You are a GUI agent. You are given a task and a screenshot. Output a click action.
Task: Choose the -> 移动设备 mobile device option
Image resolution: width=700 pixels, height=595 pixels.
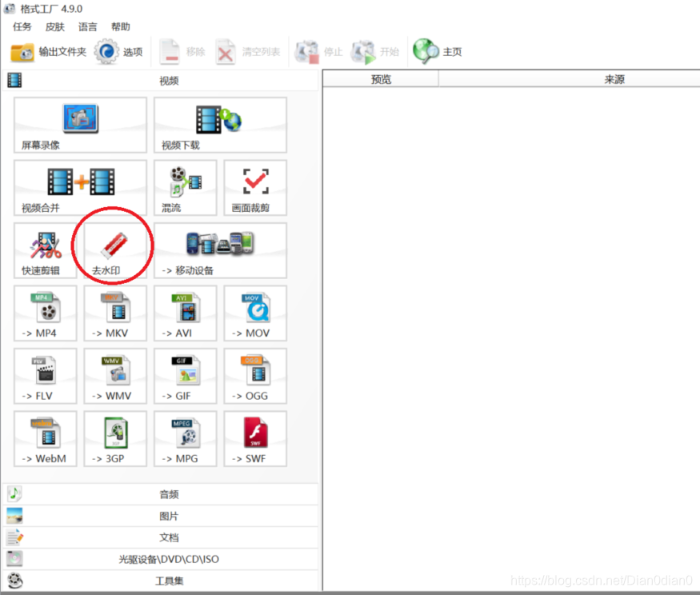pos(220,251)
